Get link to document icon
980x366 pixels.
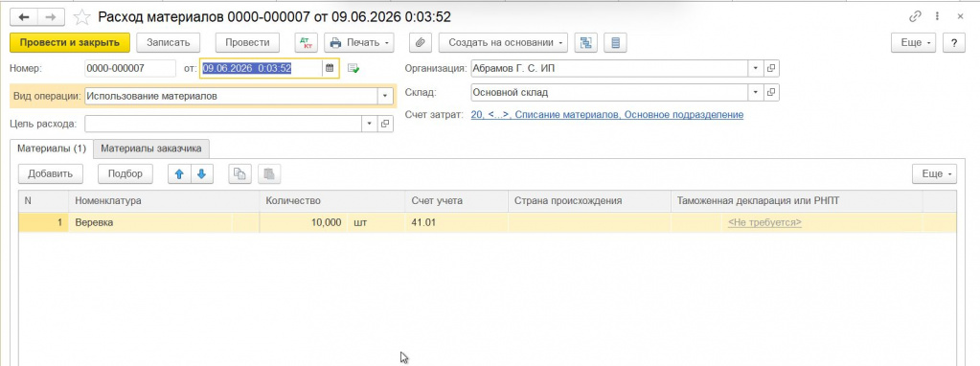(x=916, y=17)
